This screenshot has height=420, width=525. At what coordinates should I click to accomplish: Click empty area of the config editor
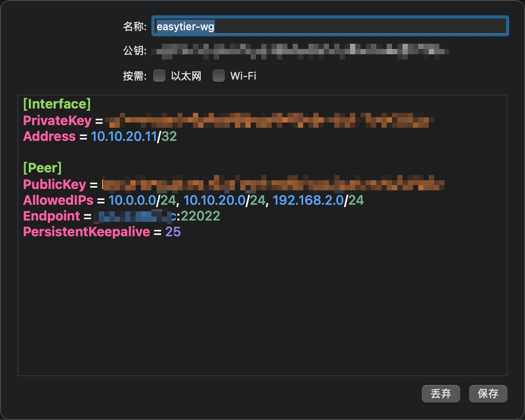coord(262,306)
